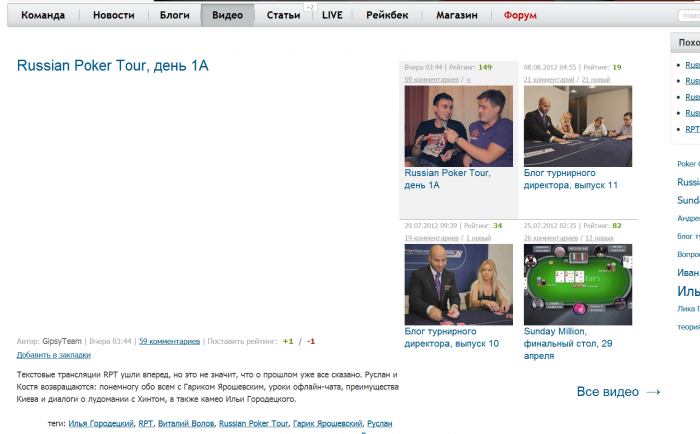The height and width of the screenshot is (434, 700).
Task: Click the +2 badge above Статьи
Action: (x=310, y=7)
